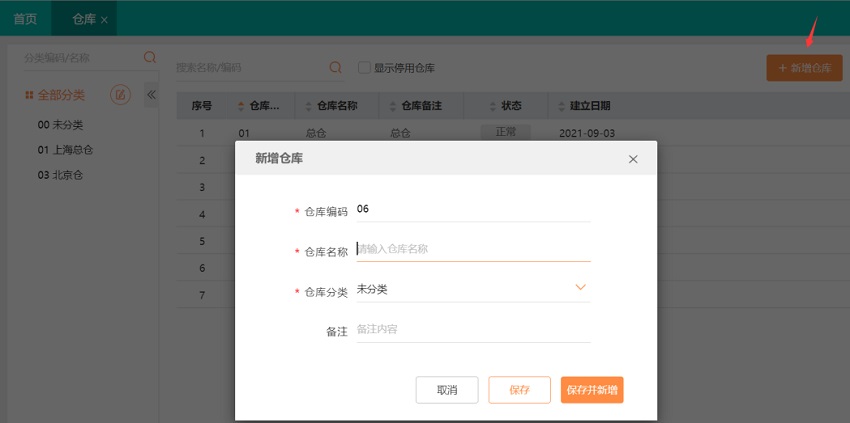Toggle 显示停用仓库 checkbox
The image size is (850, 423).
click(x=365, y=68)
